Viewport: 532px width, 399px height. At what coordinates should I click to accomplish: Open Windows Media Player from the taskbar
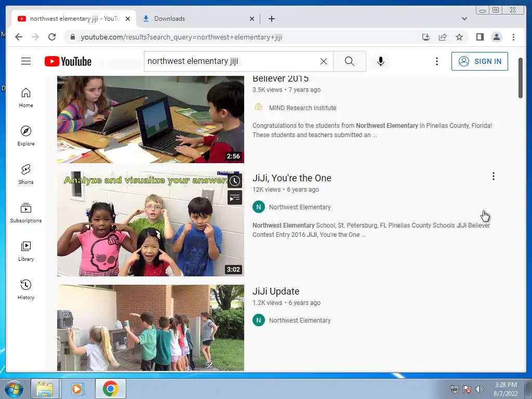(77, 389)
